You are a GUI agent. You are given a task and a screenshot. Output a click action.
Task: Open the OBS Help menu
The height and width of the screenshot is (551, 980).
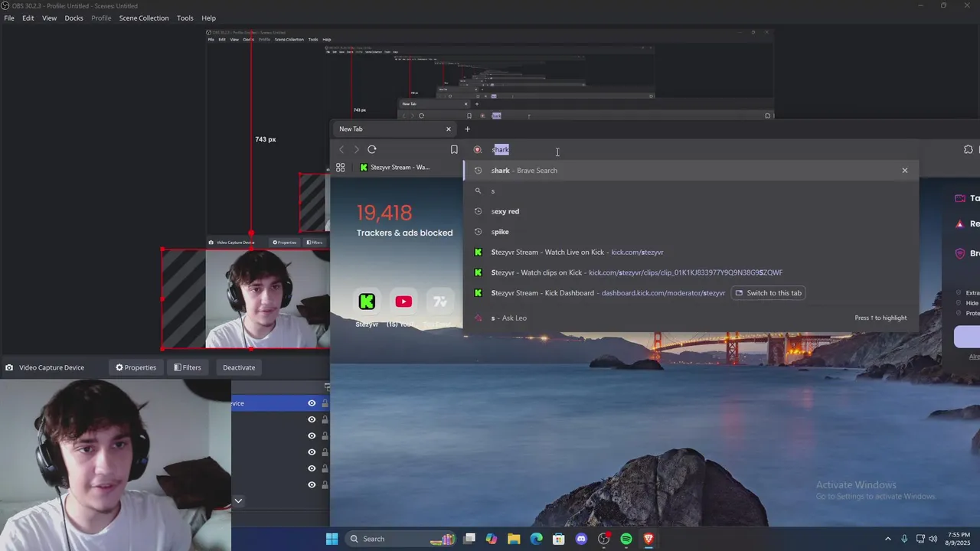pos(208,18)
